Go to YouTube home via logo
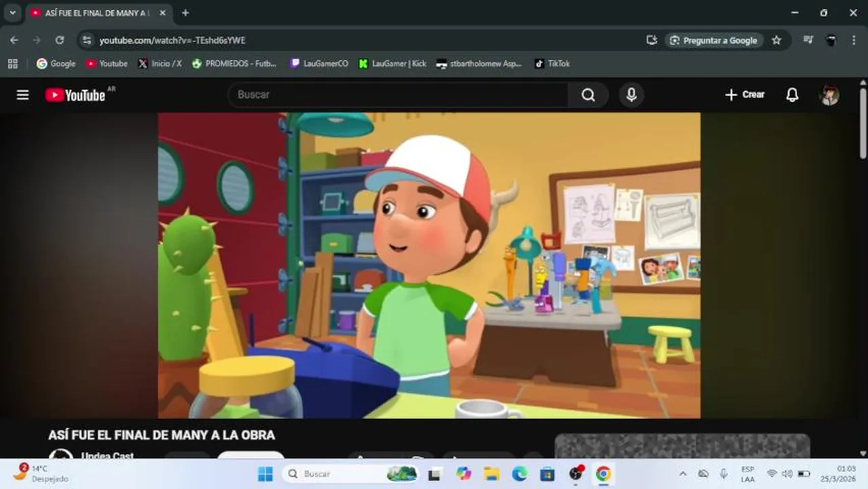The width and height of the screenshot is (868, 489). pos(75,95)
